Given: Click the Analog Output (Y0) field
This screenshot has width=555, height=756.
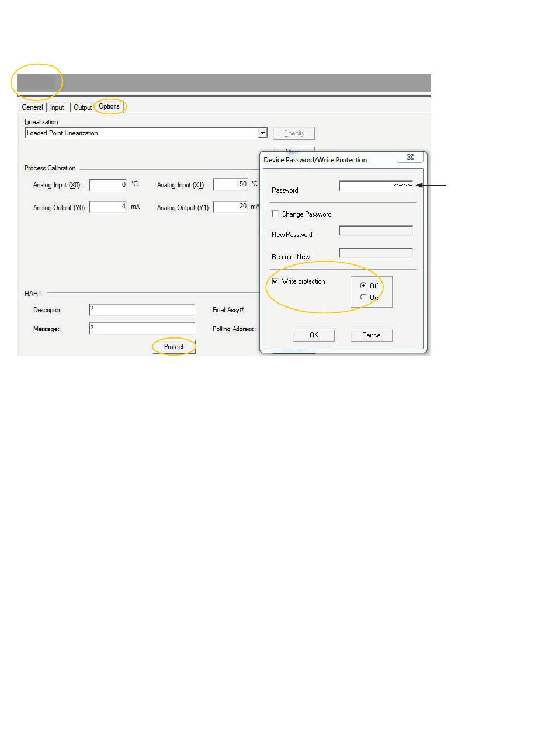Looking at the screenshot, I should pos(107,207).
